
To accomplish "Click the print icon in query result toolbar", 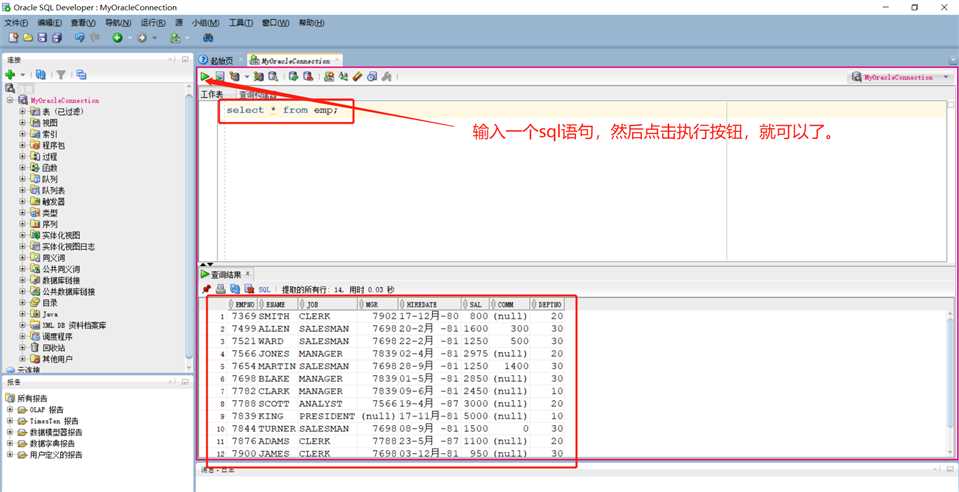I will 220,289.
